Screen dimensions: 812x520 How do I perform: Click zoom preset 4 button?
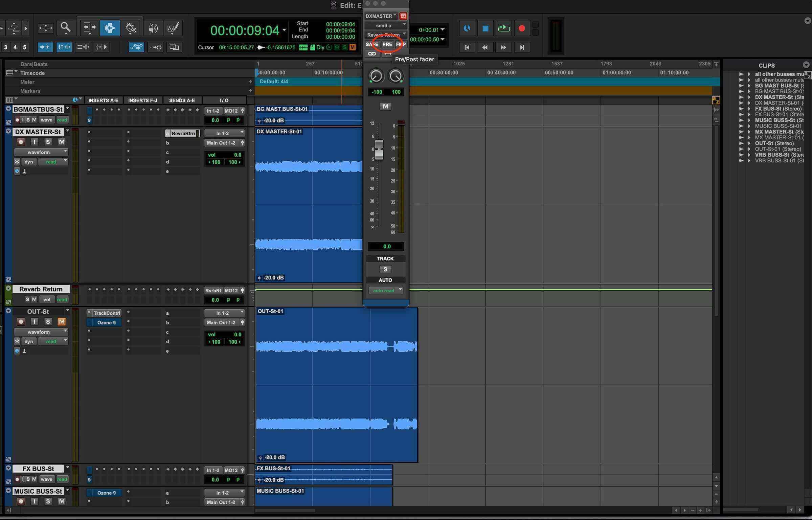[x=15, y=47]
